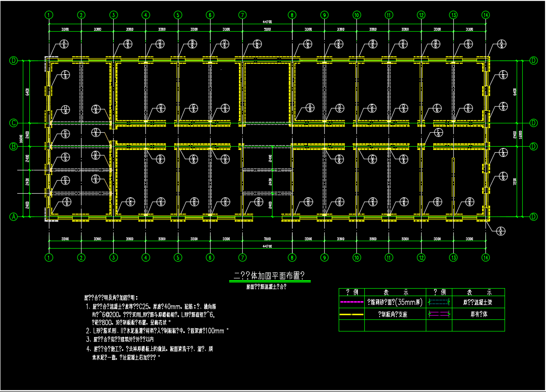
Task: Select axis bubble C on the left side
Action: click(14, 123)
